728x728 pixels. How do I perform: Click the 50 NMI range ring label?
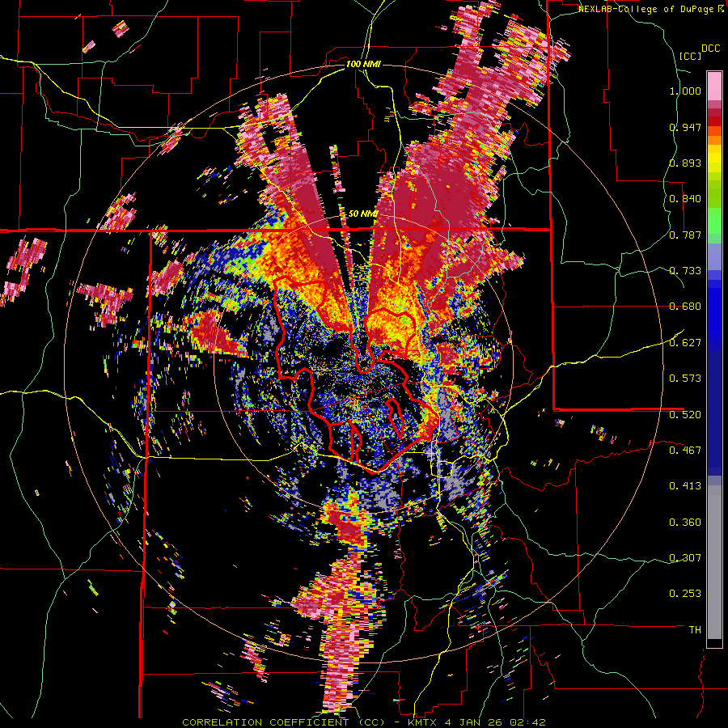362,214
